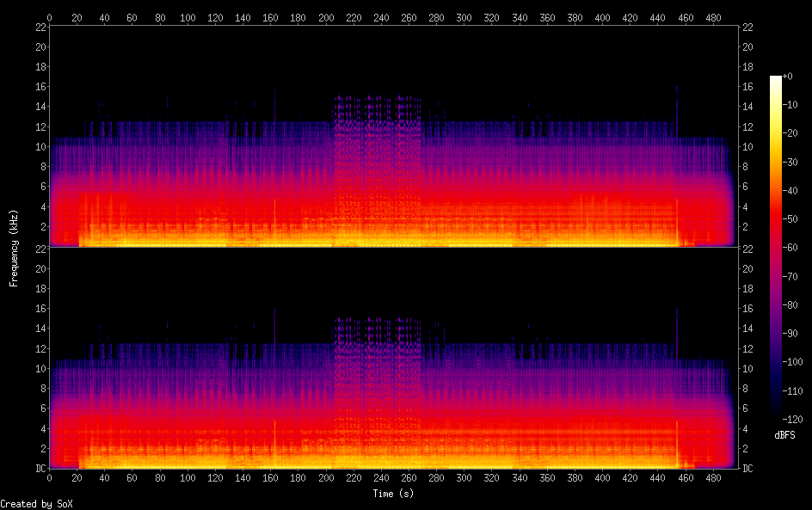
Task: Click the lower channel spectrogram plot
Action: point(393,359)
